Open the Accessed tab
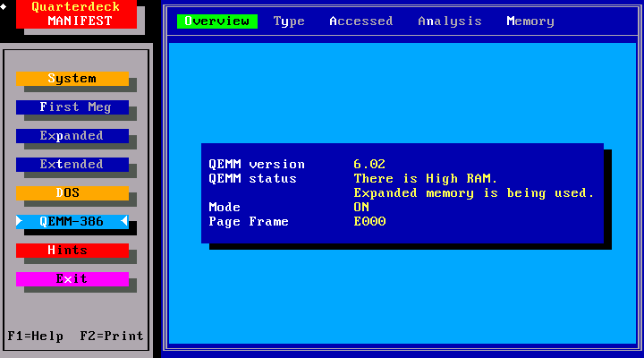The width and height of the screenshot is (644, 358). (361, 21)
